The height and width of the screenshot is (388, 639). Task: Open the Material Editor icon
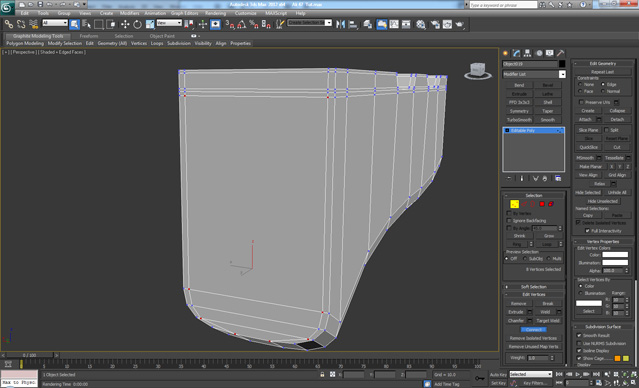click(421, 24)
